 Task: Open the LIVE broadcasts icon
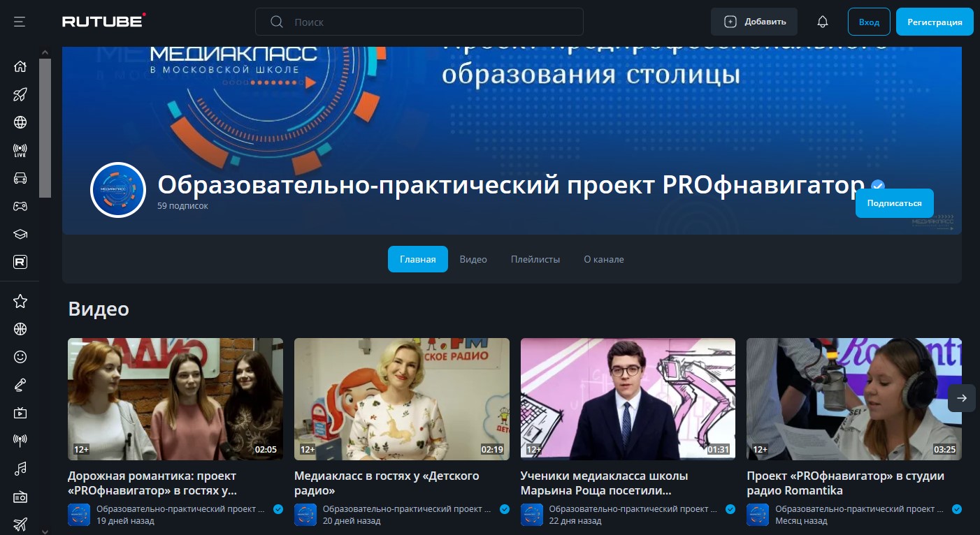point(20,150)
